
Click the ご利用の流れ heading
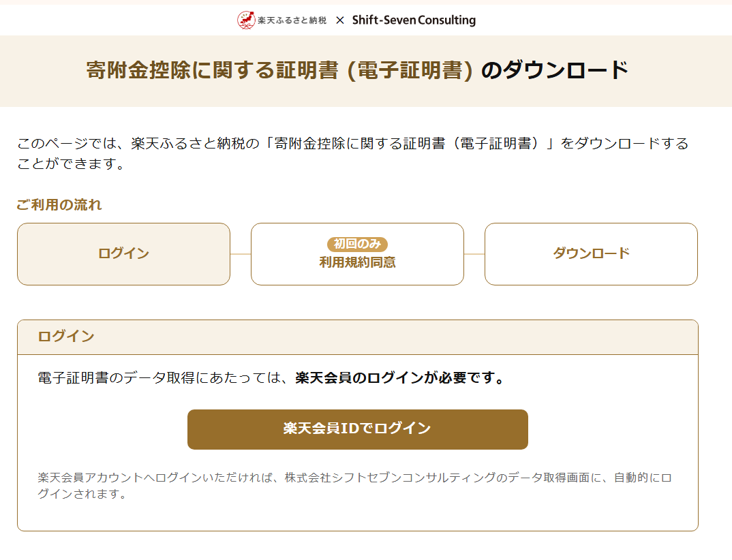[x=59, y=205]
